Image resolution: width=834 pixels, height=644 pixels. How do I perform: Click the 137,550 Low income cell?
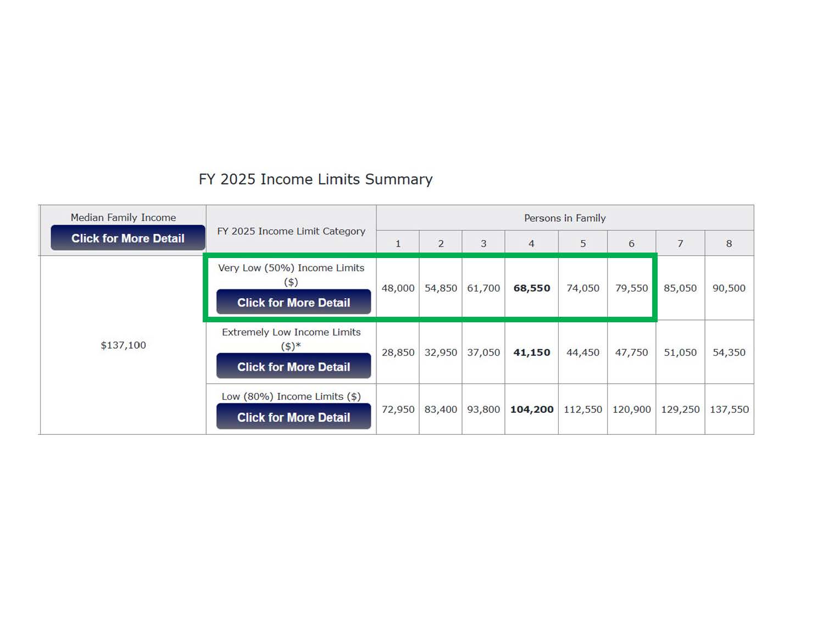[x=729, y=410]
